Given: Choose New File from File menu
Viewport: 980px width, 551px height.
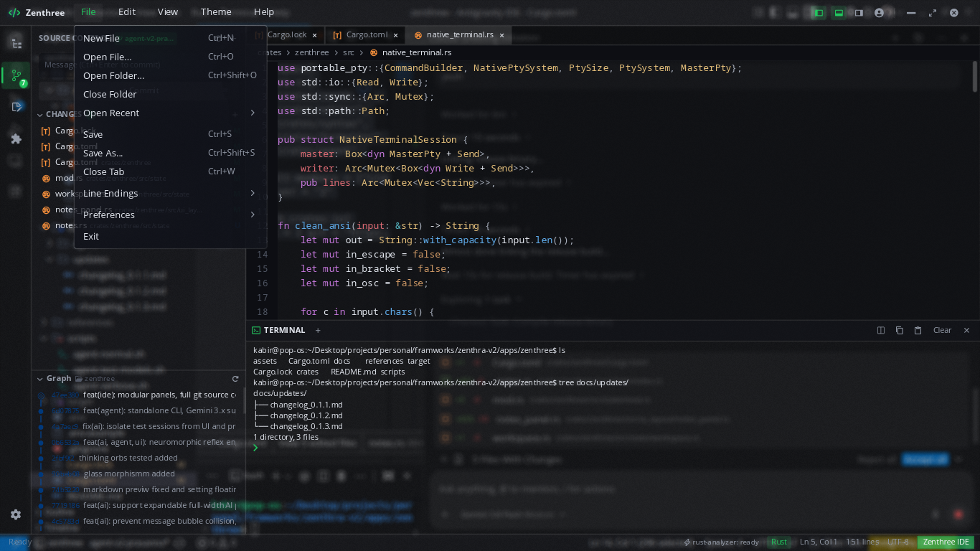Looking at the screenshot, I should tap(170, 38).
